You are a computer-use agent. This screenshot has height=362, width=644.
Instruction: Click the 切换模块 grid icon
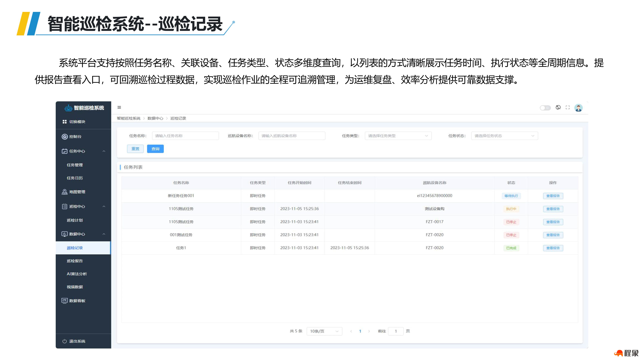point(65,122)
